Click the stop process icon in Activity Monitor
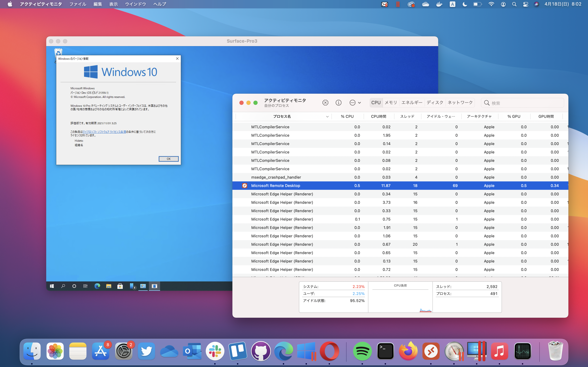588x367 pixels. click(325, 102)
